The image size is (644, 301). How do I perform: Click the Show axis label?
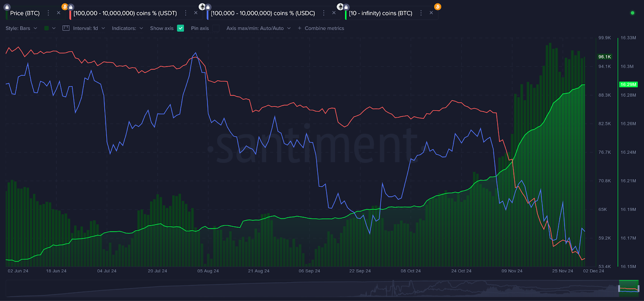tap(162, 28)
